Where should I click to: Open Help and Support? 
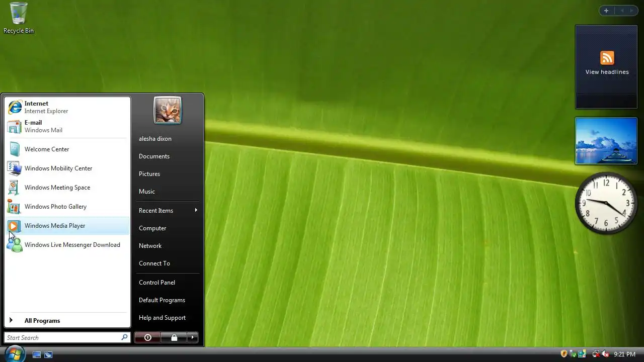click(x=168, y=318)
